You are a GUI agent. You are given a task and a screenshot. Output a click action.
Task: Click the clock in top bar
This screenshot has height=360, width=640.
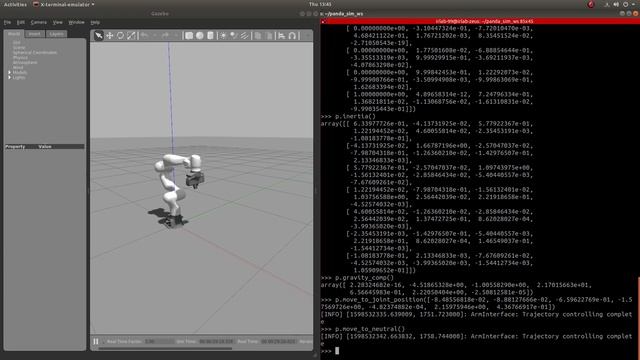pos(320,4)
